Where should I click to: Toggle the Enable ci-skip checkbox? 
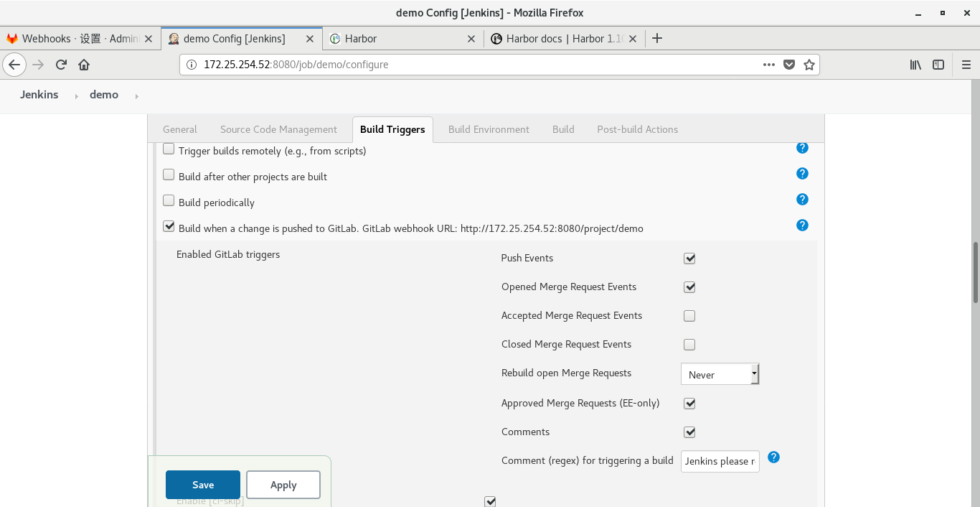[x=490, y=501]
